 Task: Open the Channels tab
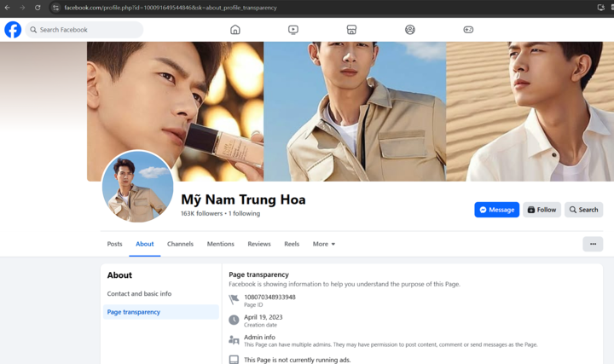(180, 244)
